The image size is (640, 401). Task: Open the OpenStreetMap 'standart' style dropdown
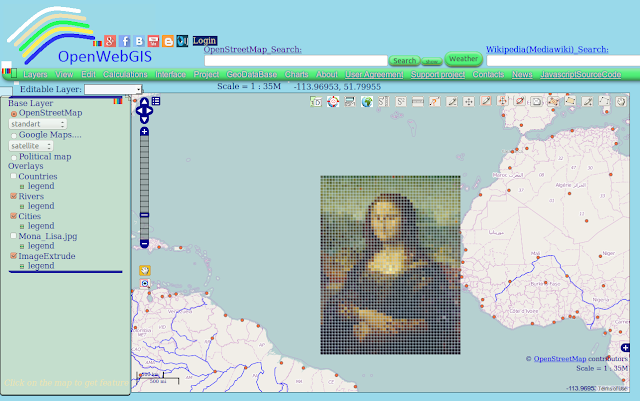point(38,124)
